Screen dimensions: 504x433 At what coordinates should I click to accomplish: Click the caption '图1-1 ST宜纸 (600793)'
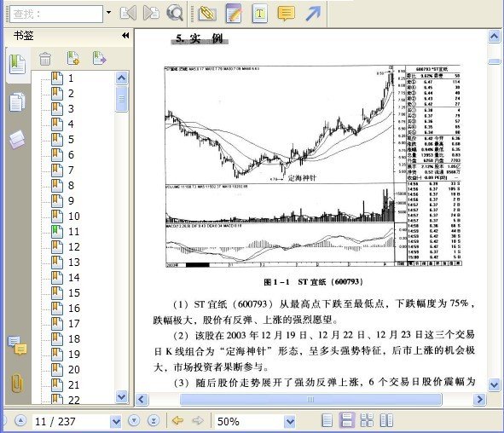[x=313, y=282]
